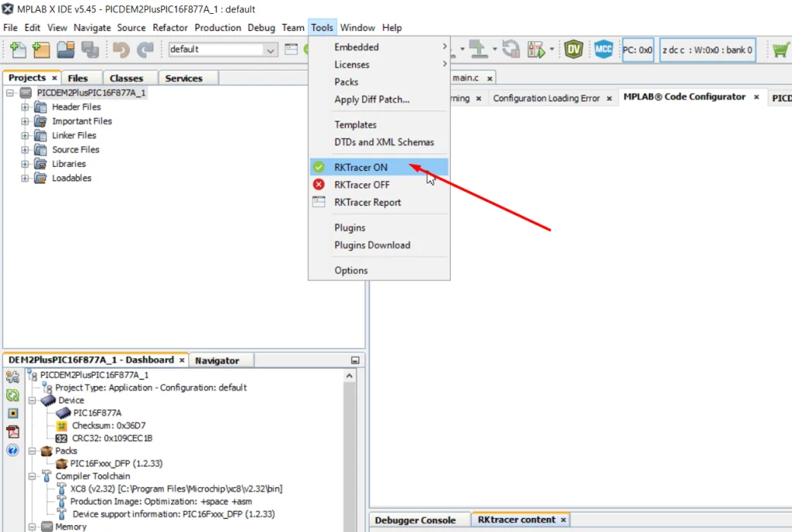This screenshot has width=792, height=532.
Task: Select the Configuration Loading Error tab
Action: [546, 98]
